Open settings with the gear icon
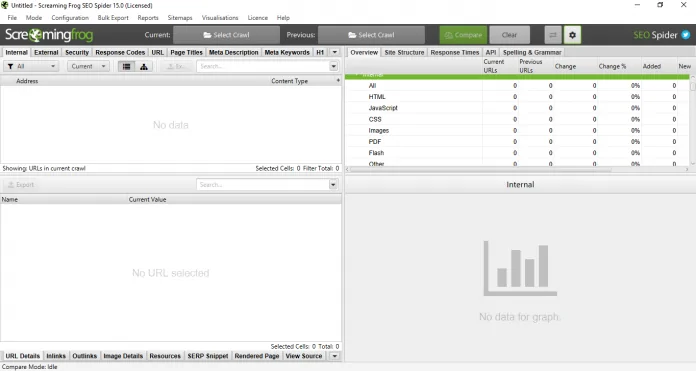The width and height of the screenshot is (696, 371). (572, 35)
